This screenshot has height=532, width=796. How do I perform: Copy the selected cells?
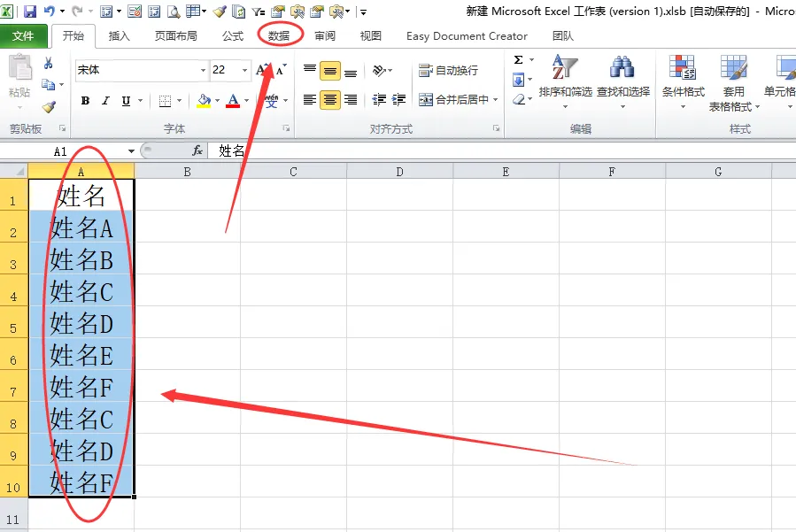click(48, 85)
